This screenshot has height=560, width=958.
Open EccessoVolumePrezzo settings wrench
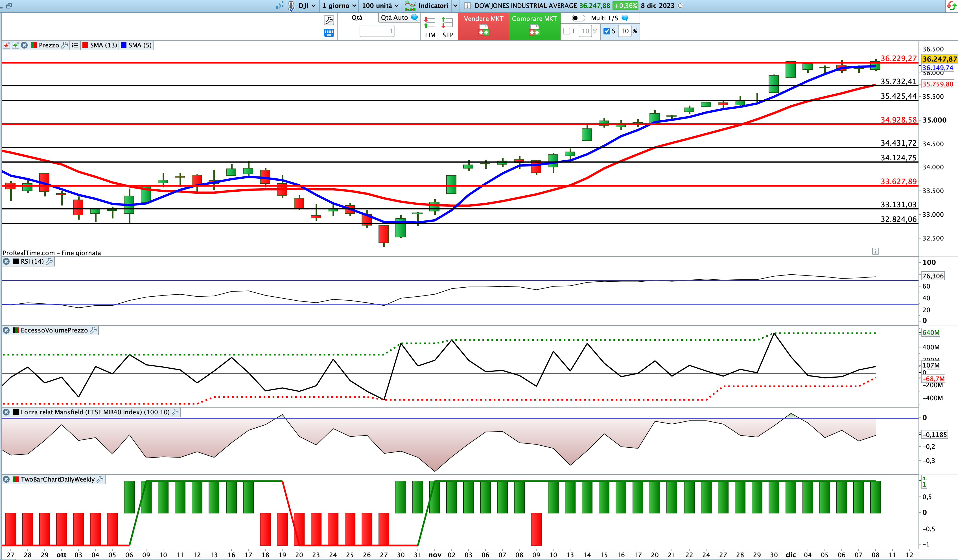[93, 330]
